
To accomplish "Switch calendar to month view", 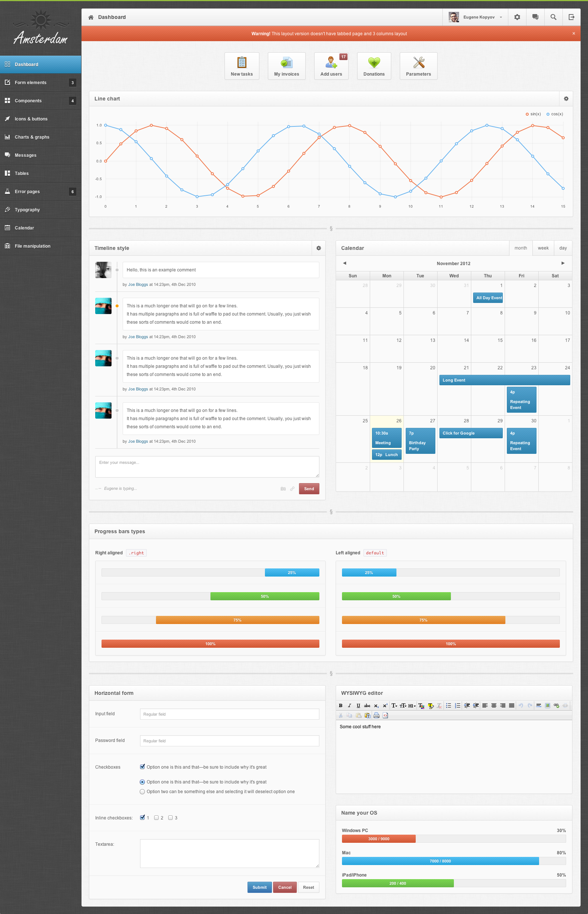I will tap(521, 248).
